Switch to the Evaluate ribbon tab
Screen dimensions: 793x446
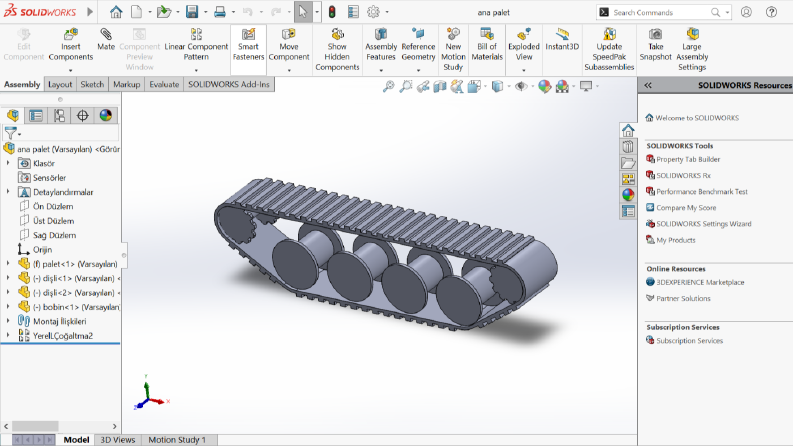(164, 84)
